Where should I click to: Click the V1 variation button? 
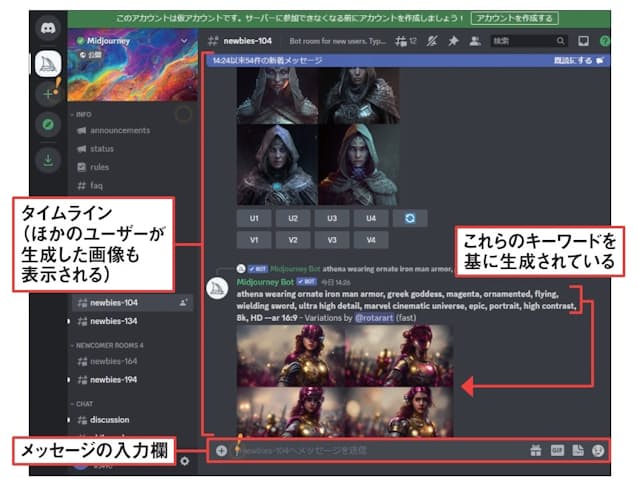254,240
